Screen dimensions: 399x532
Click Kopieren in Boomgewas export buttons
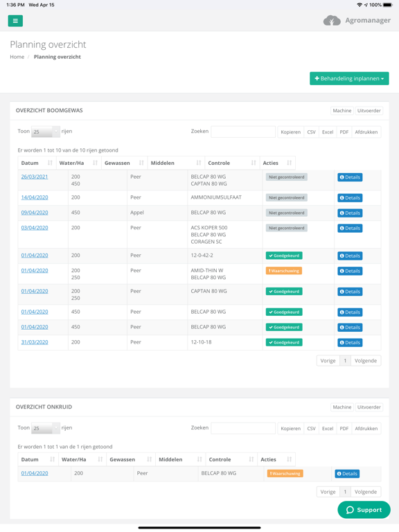[x=290, y=132]
